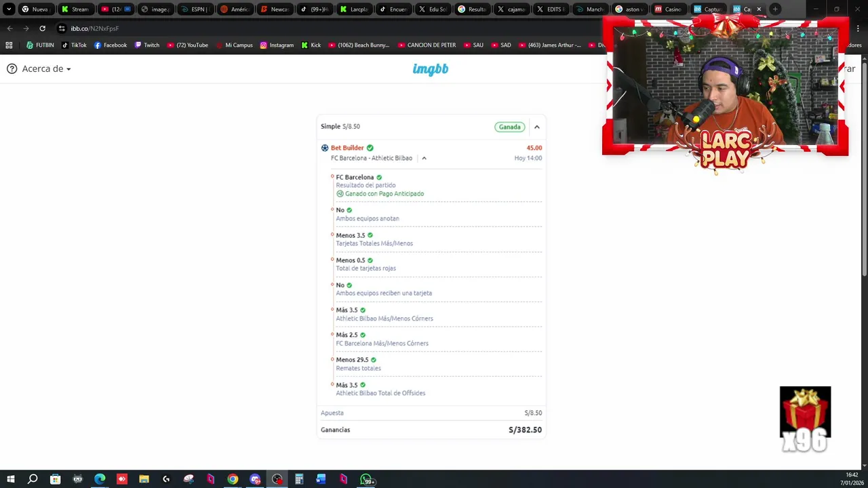
Task: Open the SAU bookmark
Action: click(473, 45)
